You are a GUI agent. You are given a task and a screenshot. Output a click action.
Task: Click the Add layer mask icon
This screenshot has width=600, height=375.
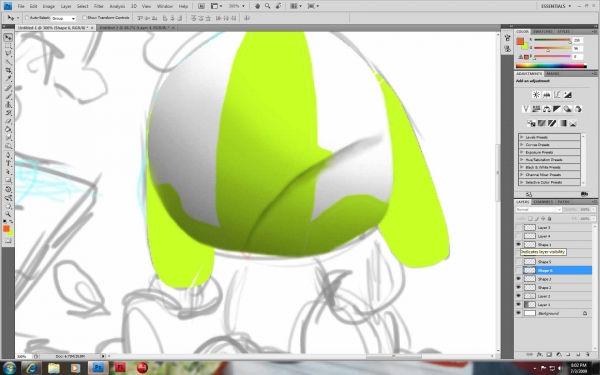549,355
